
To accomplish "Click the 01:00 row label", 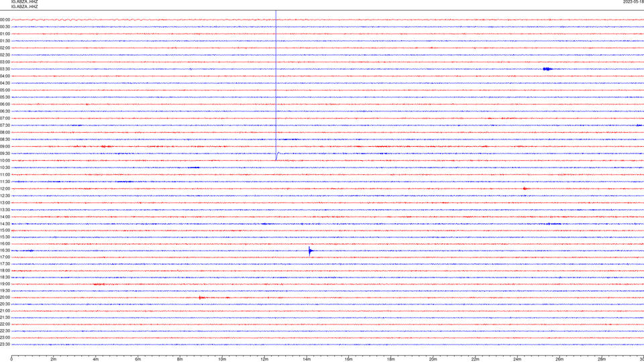I will tap(5, 34).
